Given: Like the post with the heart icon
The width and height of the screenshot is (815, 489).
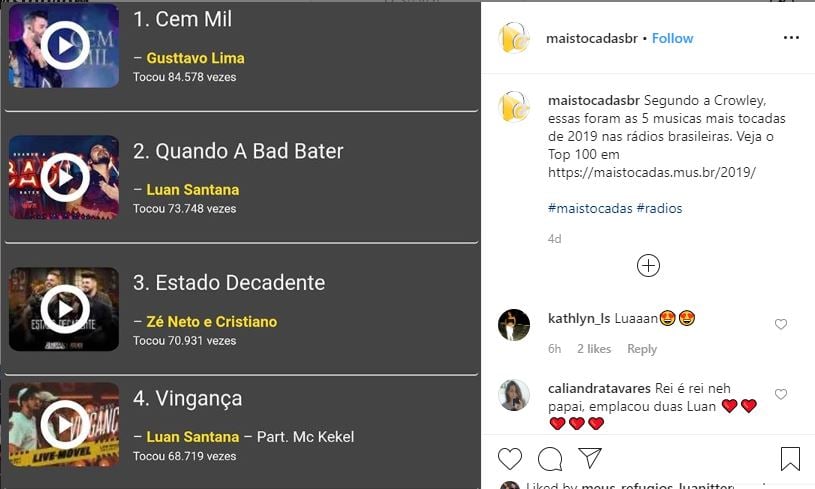Looking at the screenshot, I should pyautogui.click(x=510, y=459).
